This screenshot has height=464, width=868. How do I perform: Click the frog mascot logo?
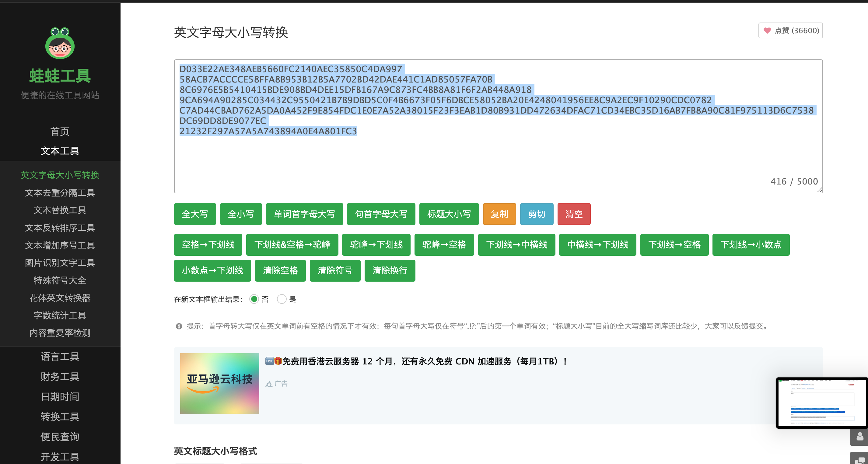pyautogui.click(x=60, y=43)
